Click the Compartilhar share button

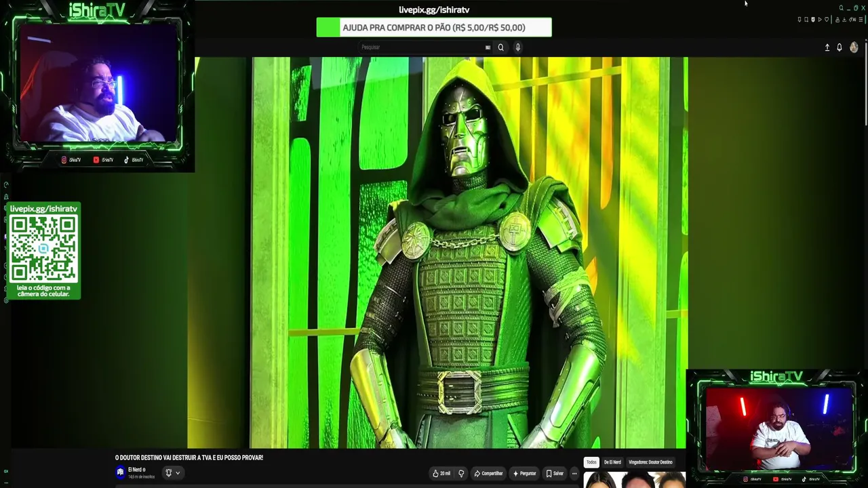tap(488, 473)
